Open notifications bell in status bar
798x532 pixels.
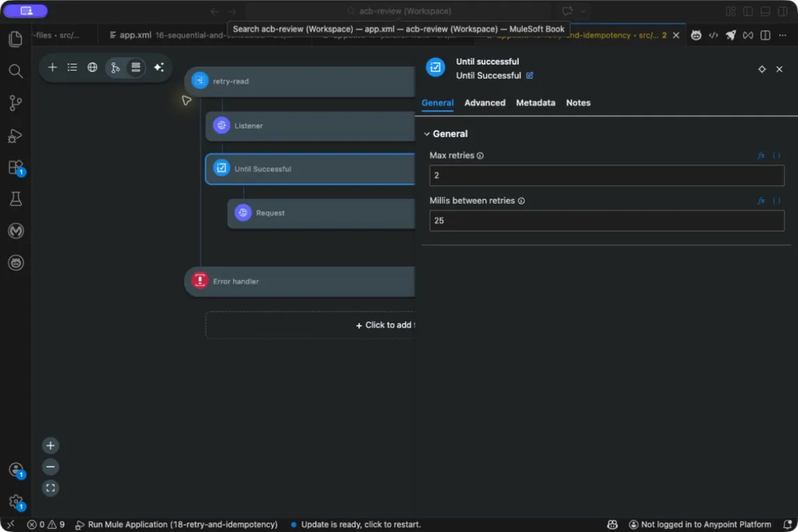point(788,524)
